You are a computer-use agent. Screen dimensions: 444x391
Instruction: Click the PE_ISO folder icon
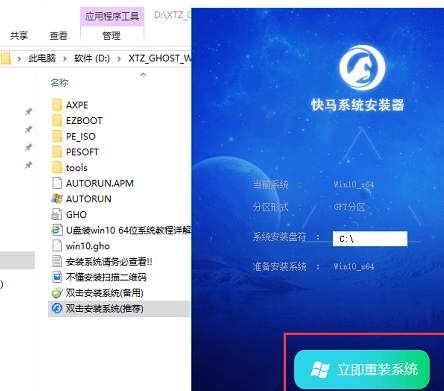click(57, 136)
